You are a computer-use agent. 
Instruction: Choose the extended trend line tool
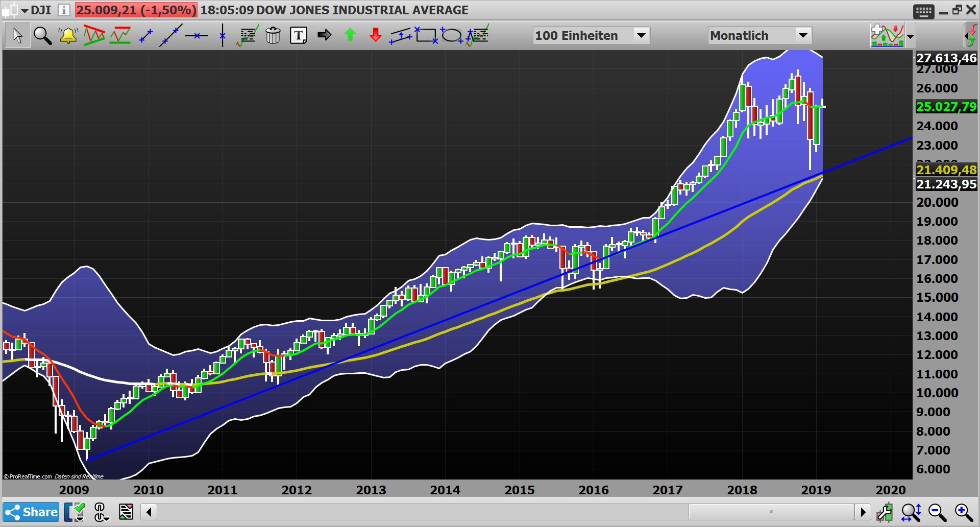tap(171, 36)
